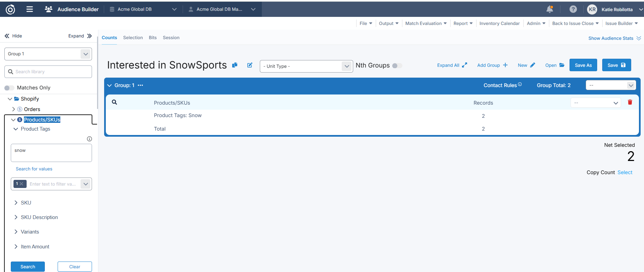Click the copy audience icon beside title
Image resolution: width=644 pixels, height=272 pixels.
pyautogui.click(x=235, y=65)
